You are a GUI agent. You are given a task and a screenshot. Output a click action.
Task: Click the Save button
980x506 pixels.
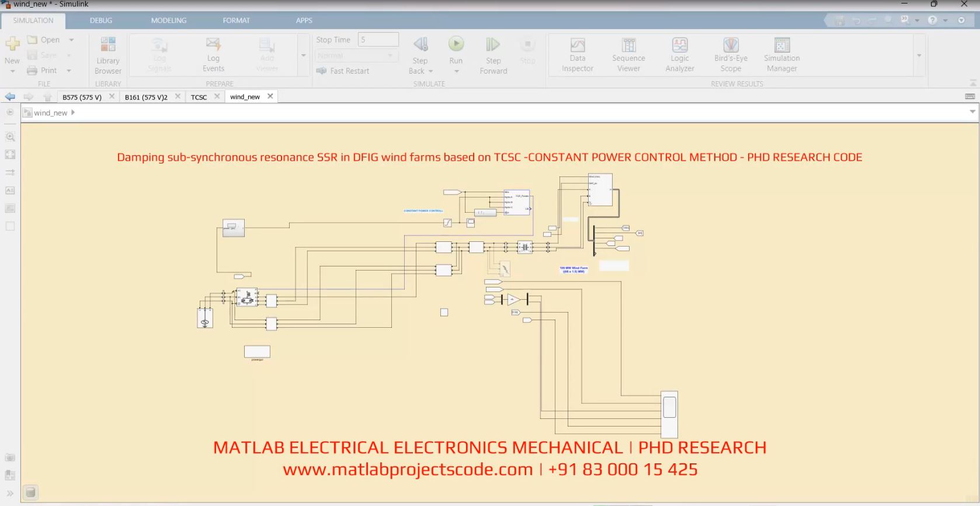[x=42, y=55]
